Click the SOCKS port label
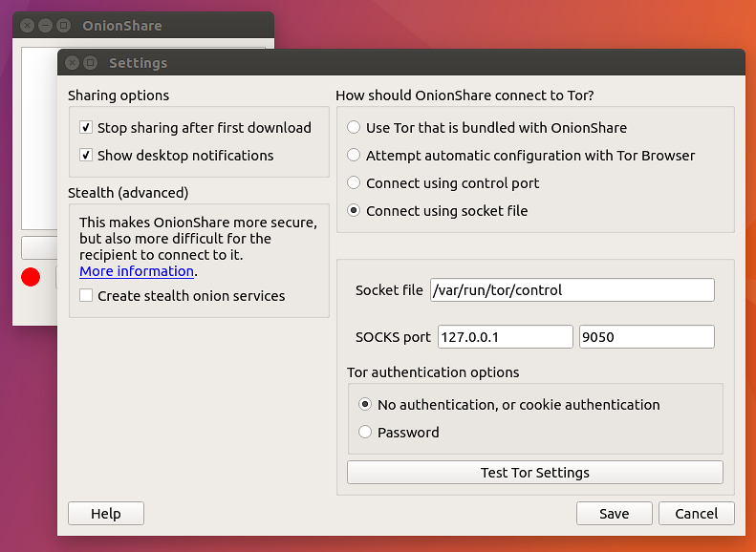 pyautogui.click(x=393, y=337)
